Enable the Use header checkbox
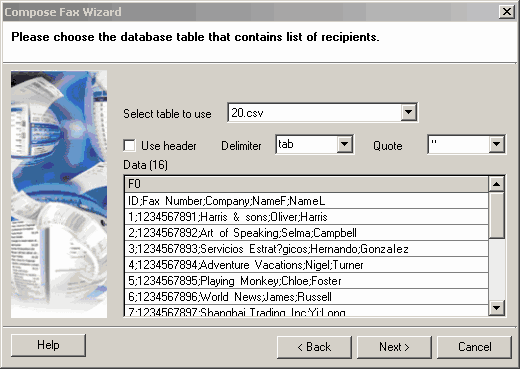 tap(129, 146)
